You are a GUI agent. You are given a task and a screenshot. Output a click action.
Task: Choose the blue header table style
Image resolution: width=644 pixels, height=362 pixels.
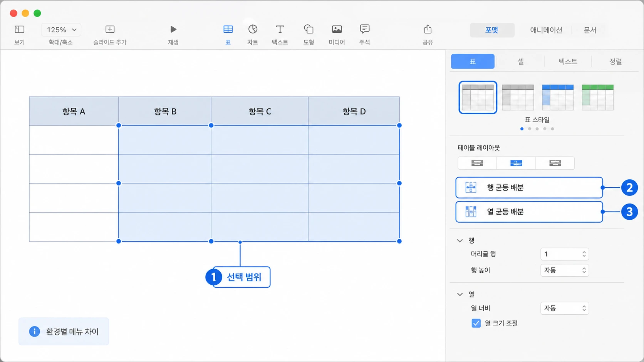click(558, 97)
